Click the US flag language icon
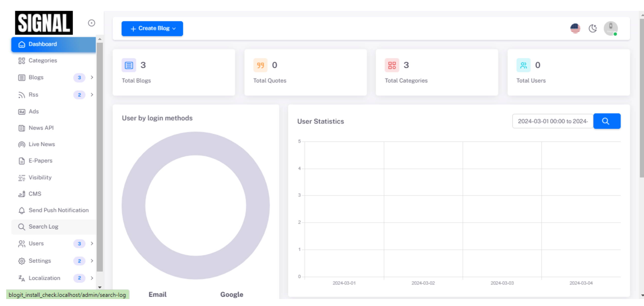This screenshot has height=306, width=644. pyautogui.click(x=575, y=28)
